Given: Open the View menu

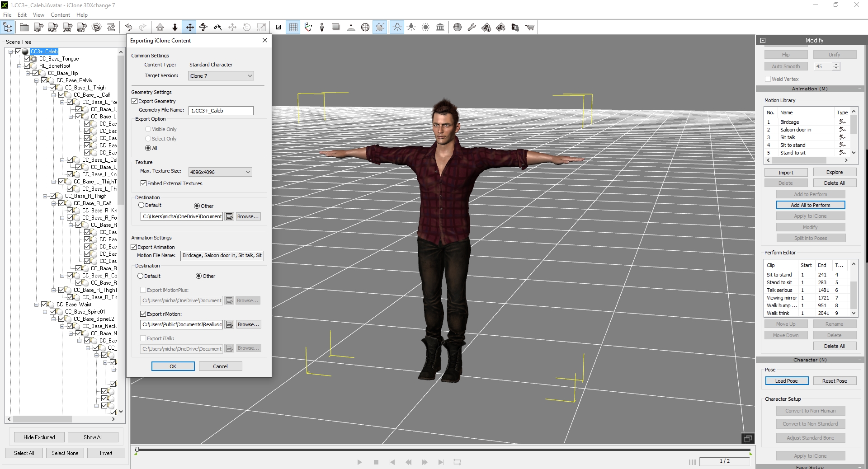Looking at the screenshot, I should (x=39, y=15).
